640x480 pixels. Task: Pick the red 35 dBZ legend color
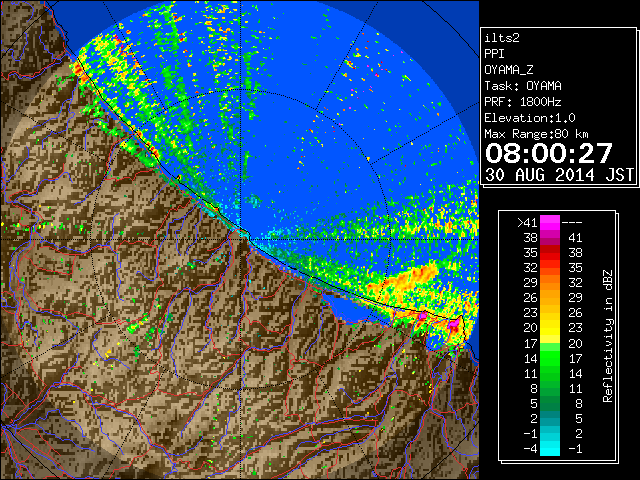550,253
